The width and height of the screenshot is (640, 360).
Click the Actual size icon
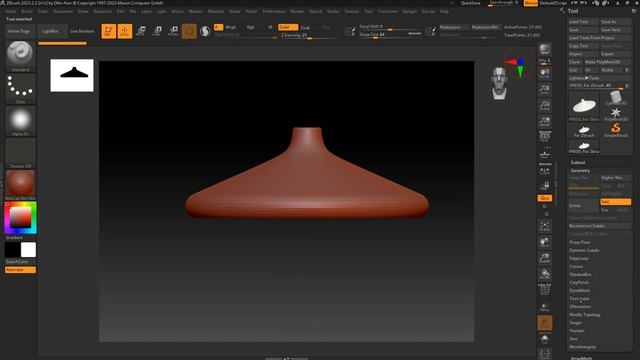(x=544, y=105)
